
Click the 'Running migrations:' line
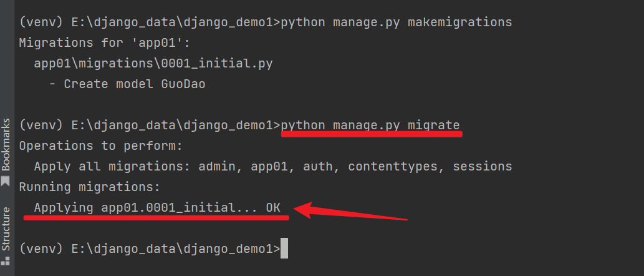coord(90,187)
